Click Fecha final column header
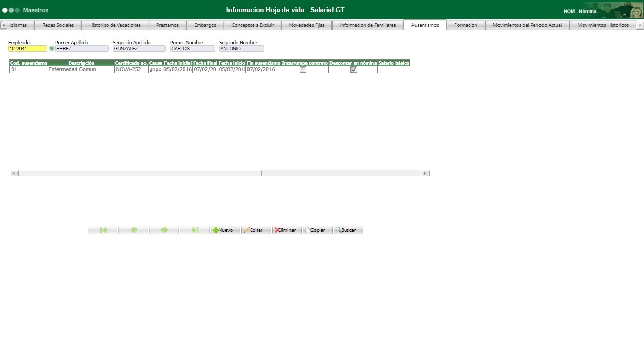The image size is (644, 361). coord(205,63)
